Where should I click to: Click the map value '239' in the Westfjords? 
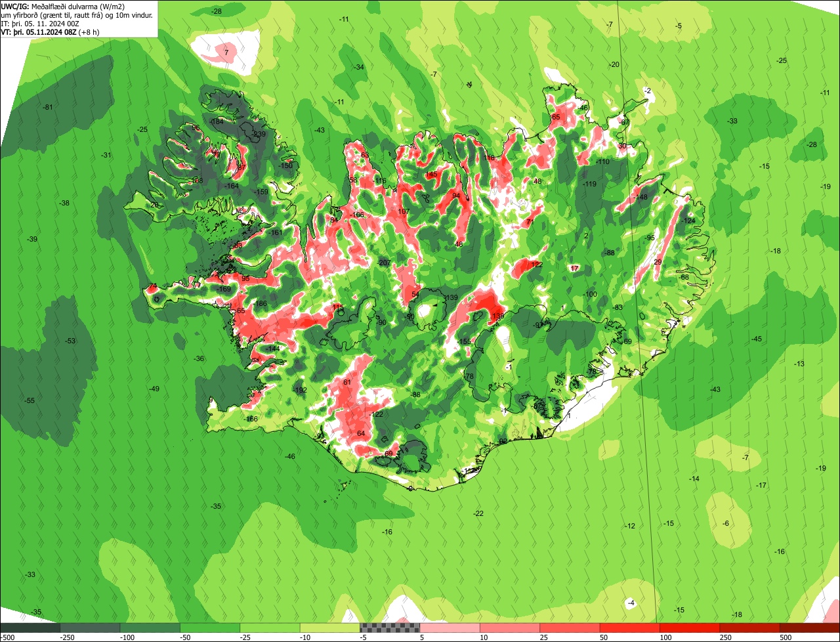[259, 134]
